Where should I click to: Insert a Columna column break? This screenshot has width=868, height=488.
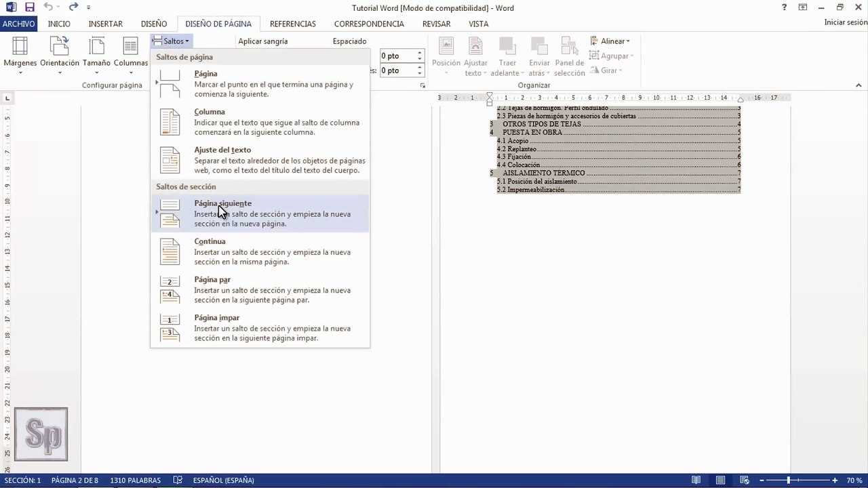(260, 121)
